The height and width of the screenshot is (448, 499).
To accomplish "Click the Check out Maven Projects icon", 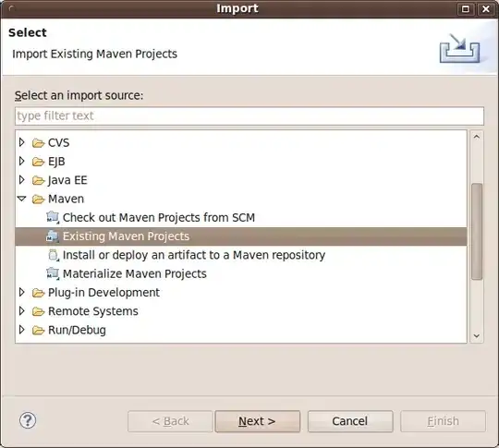I will coord(53,218).
